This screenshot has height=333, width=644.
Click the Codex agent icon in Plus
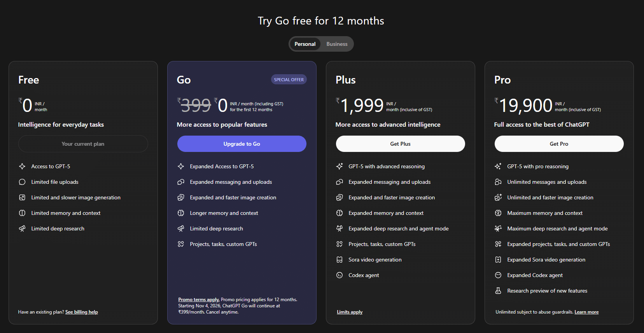(339, 275)
